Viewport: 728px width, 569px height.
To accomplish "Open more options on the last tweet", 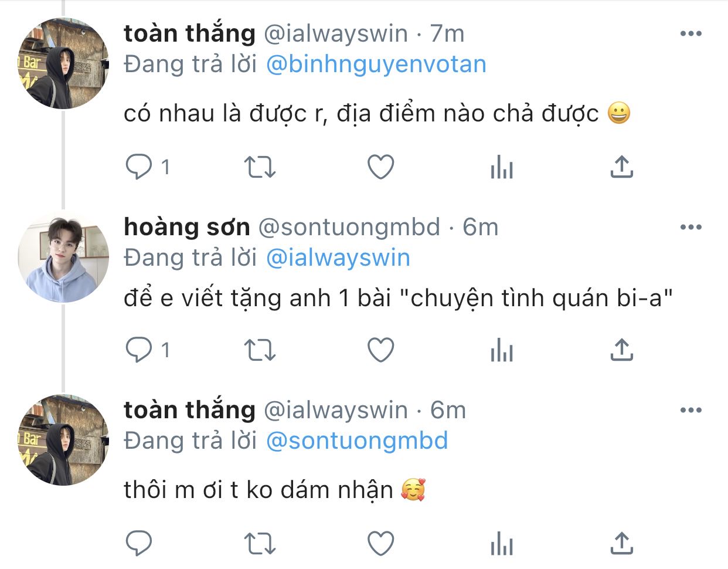I will tap(690, 410).
